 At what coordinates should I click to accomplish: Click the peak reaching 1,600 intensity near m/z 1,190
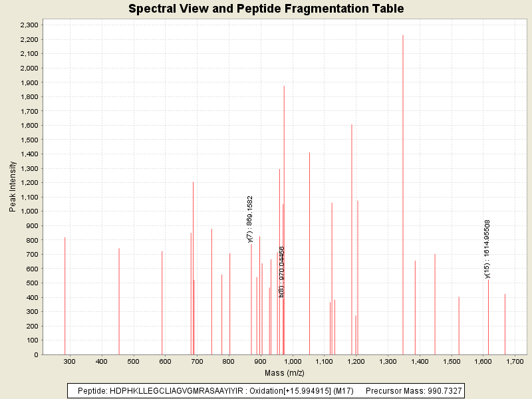pyautogui.click(x=352, y=239)
